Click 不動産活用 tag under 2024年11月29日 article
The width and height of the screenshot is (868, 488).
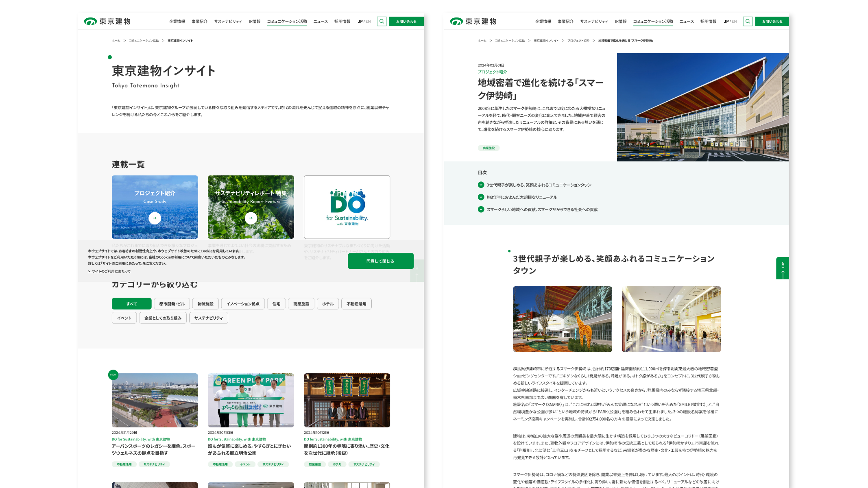tap(124, 464)
